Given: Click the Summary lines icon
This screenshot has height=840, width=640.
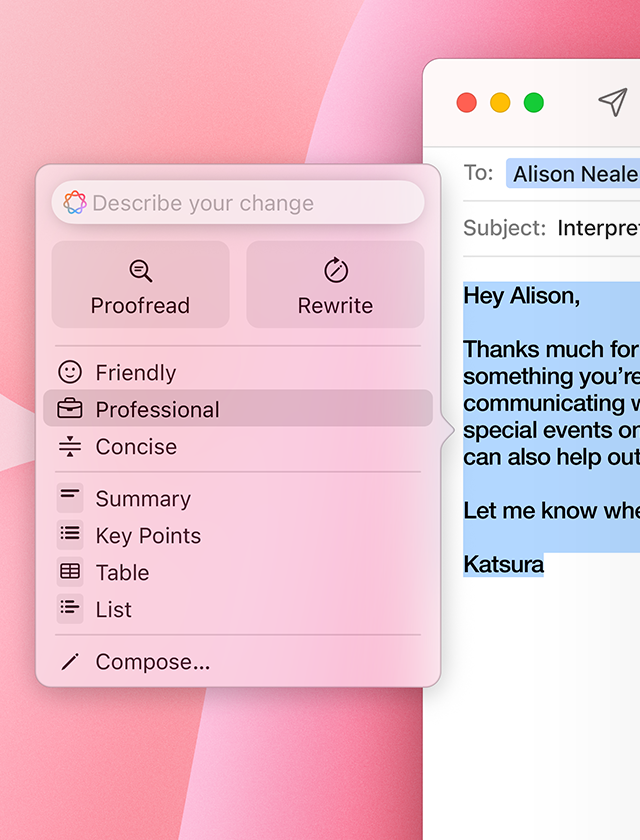Looking at the screenshot, I should click(x=70, y=497).
